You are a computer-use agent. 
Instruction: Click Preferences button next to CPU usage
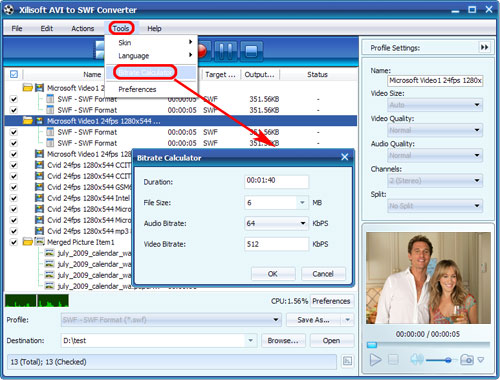pos(331,301)
